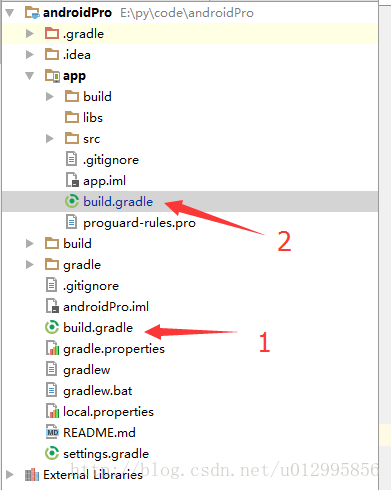Collapse the androidPro root project node
Screen dimensions: 391x490
[x=10, y=13]
